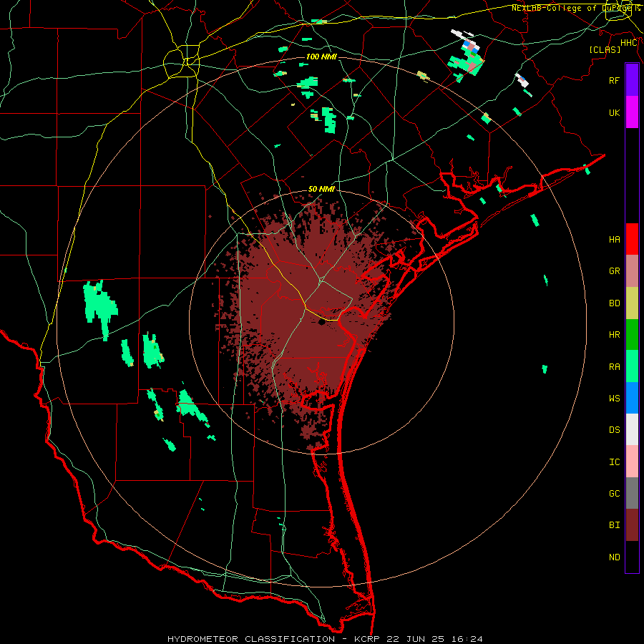Image resolution: width=644 pixels, height=644 pixels.
Task: Select the GR legend color block
Action: [632, 271]
